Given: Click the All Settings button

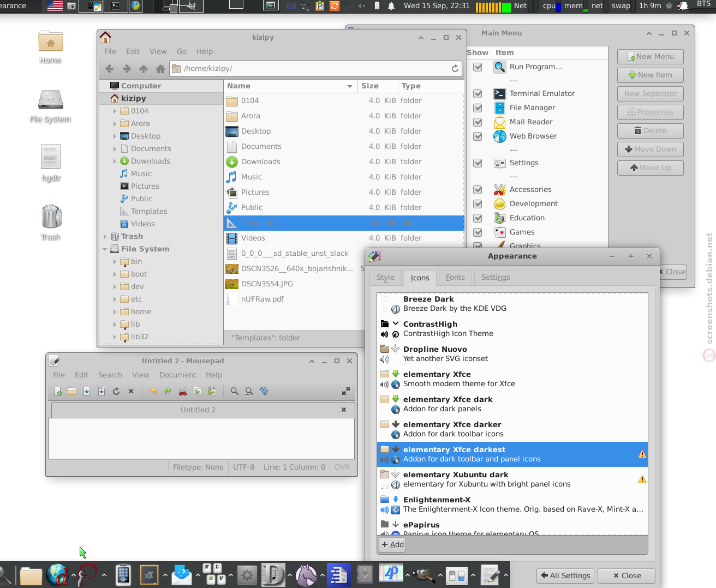Looking at the screenshot, I should (565, 575).
